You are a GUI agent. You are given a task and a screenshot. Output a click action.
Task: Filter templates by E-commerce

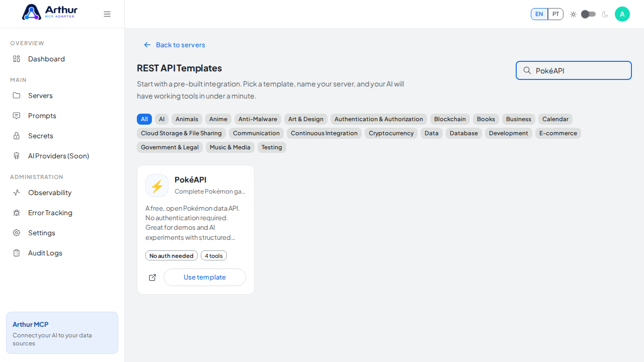[558, 133]
